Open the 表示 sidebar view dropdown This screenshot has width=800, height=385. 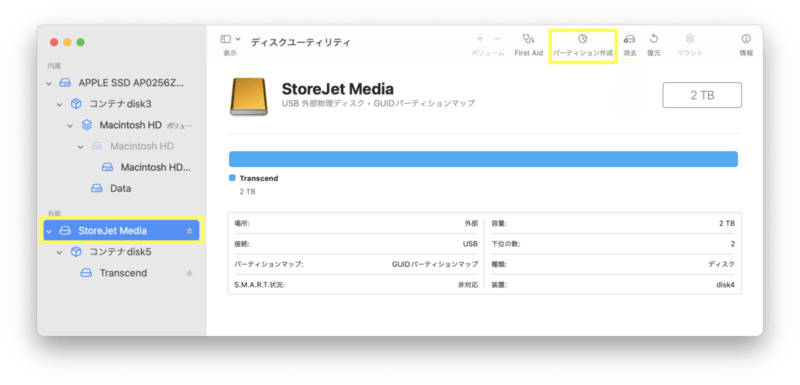click(x=230, y=39)
